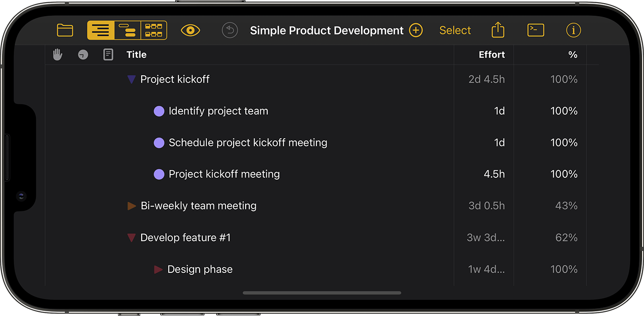Switch to the network diagram view
This screenshot has height=316, width=644.
[154, 30]
